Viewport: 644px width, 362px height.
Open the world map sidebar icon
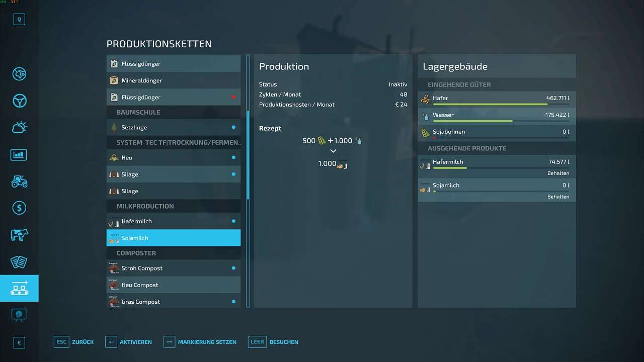pyautogui.click(x=19, y=74)
